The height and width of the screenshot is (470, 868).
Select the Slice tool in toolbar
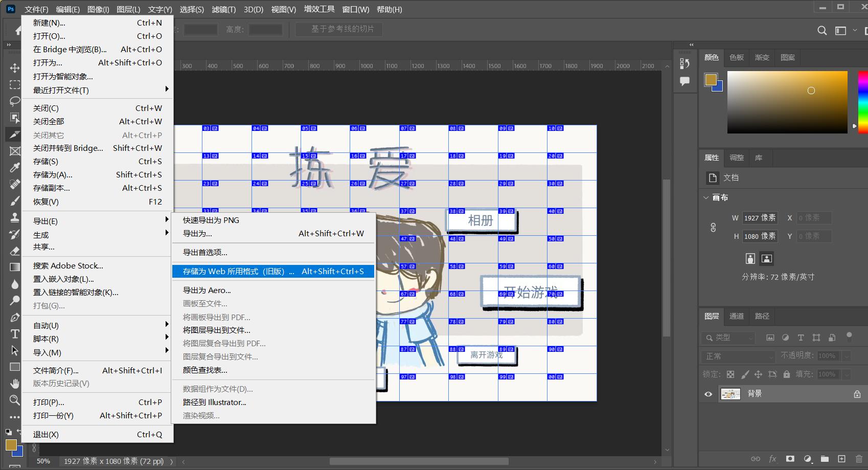[x=14, y=135]
